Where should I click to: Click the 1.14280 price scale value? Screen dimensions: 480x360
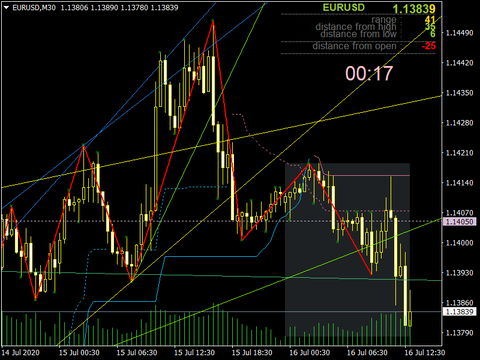[459, 123]
